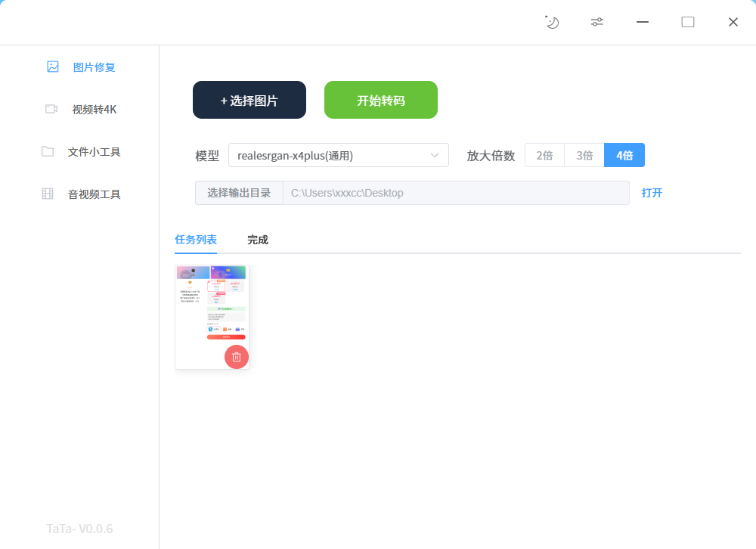Select the 2倍 upscale factor
The height and width of the screenshot is (549, 756).
point(544,155)
